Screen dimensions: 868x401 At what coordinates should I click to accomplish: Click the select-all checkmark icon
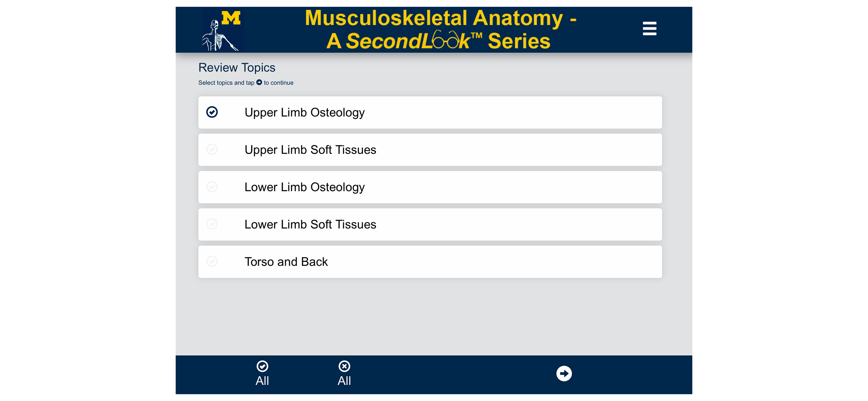point(262,366)
